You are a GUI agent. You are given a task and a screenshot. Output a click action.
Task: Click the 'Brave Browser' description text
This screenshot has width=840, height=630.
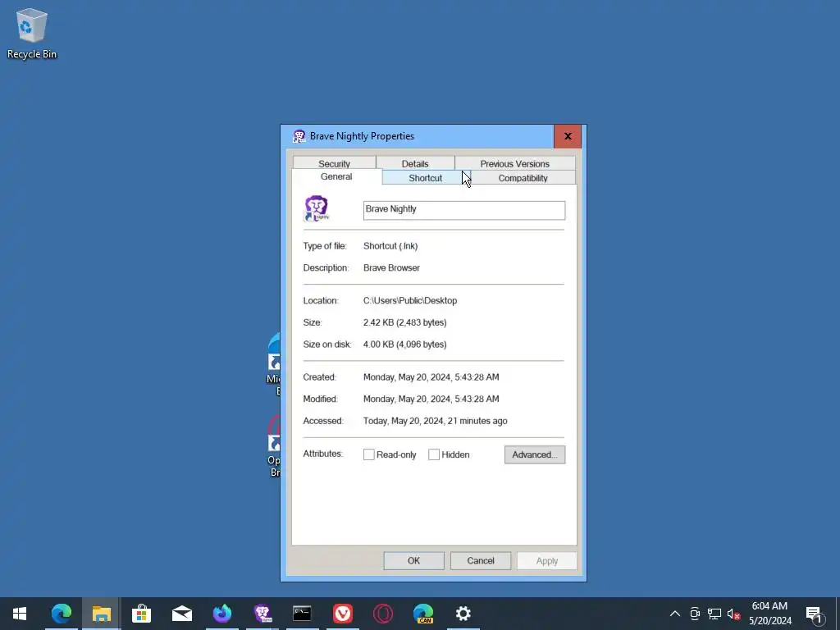[x=391, y=268]
